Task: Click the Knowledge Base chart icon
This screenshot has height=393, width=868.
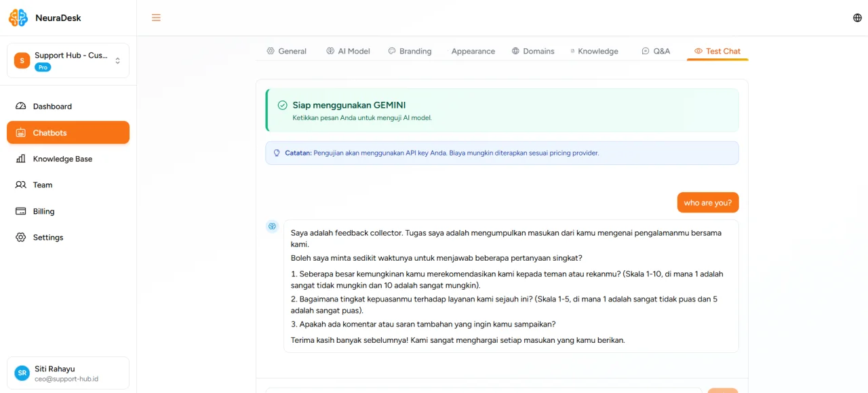Action: (x=20, y=159)
